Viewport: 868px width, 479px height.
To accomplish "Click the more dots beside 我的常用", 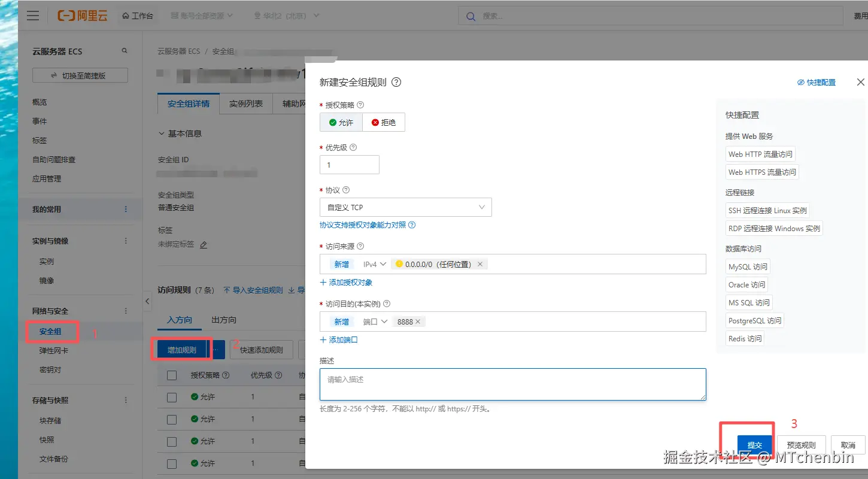I will [x=126, y=210].
